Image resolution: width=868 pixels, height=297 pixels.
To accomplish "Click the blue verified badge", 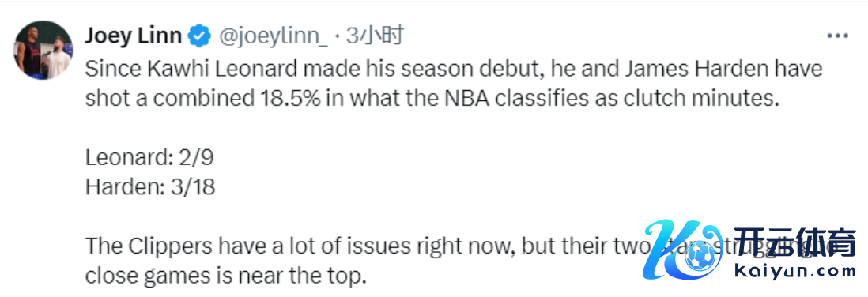I will [x=199, y=36].
